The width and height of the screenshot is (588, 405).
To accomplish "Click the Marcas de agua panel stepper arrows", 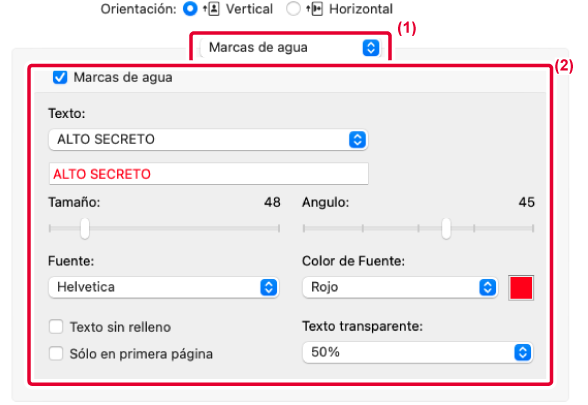I will coord(371,48).
